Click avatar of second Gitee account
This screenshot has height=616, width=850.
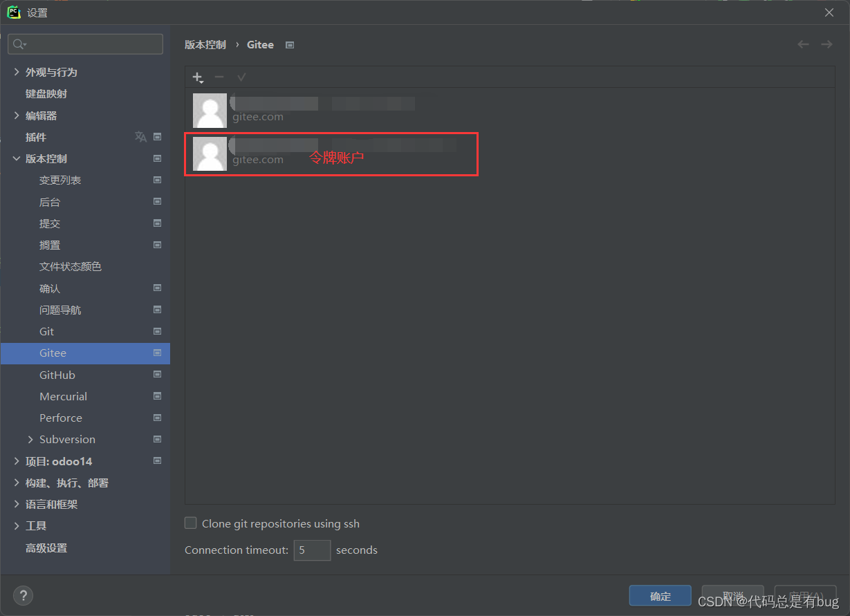[x=210, y=153]
